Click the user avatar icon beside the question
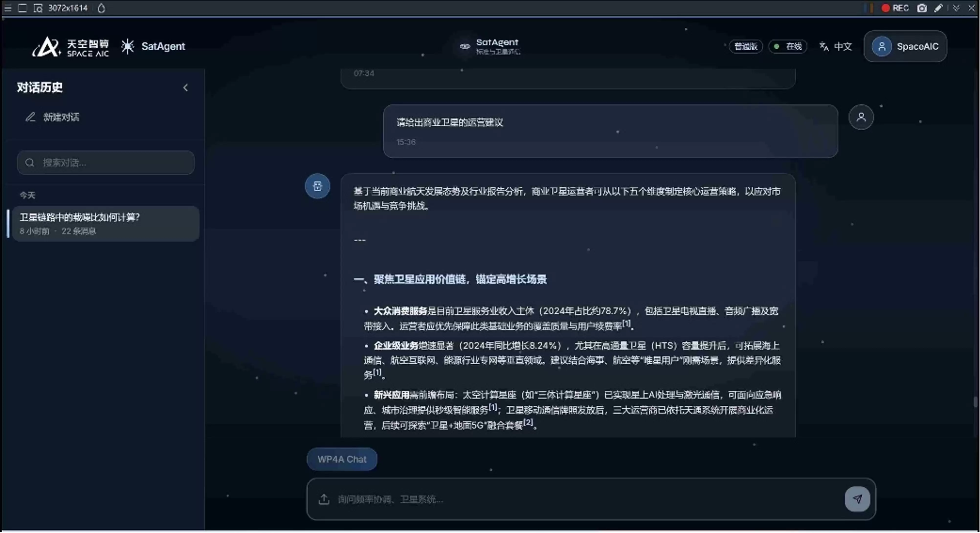The height and width of the screenshot is (533, 980). (861, 117)
